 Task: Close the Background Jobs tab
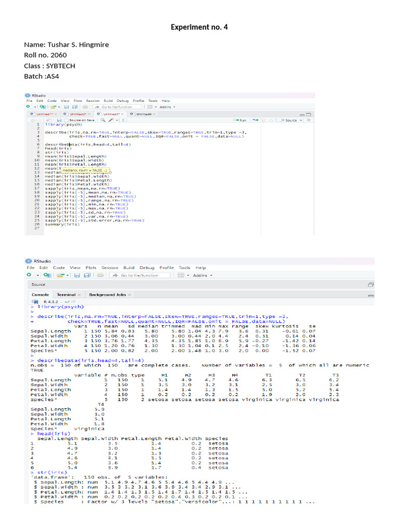[129, 295]
